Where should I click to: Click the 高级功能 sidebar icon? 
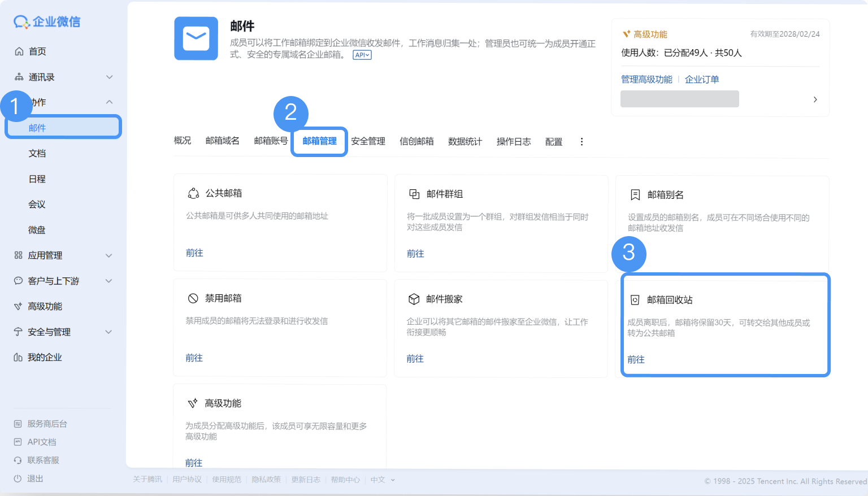[18, 306]
